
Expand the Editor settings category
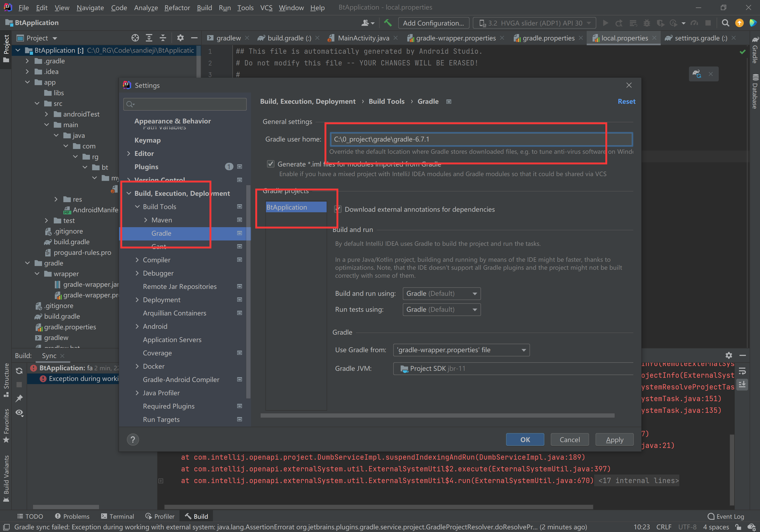(x=129, y=153)
